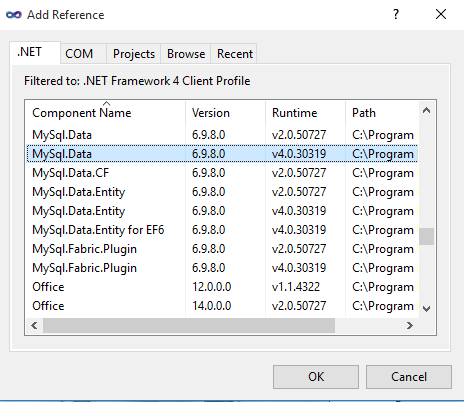Select MySql.Data with runtime v2.0.50727
This screenshot has height=402, width=464.
tap(222, 135)
